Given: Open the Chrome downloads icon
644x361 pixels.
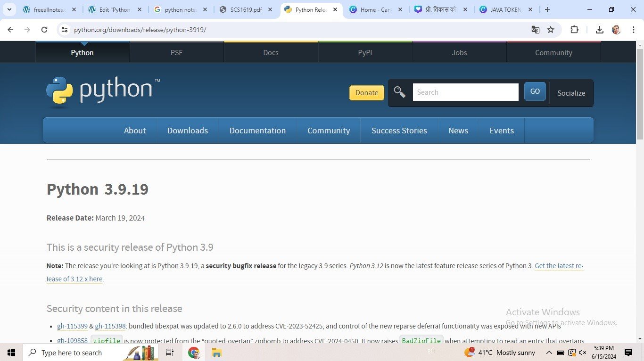Looking at the screenshot, I should [599, 30].
